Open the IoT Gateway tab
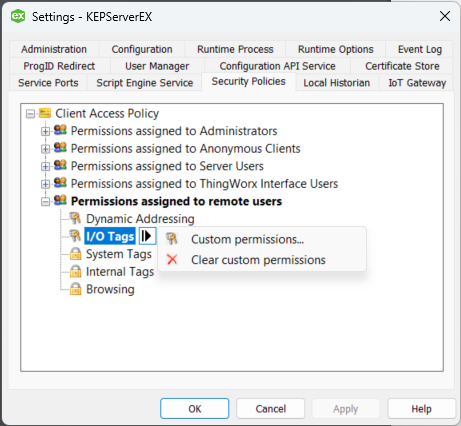The image size is (461, 426). 417,83
